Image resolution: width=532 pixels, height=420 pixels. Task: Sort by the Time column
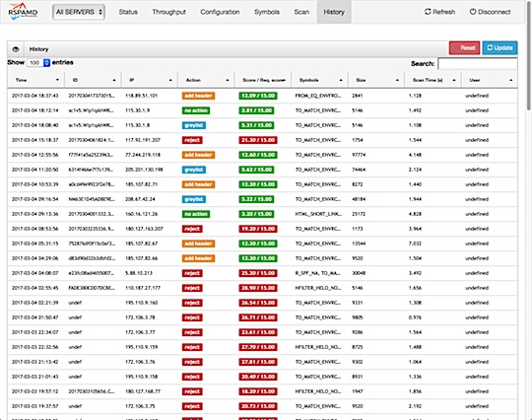(35, 80)
